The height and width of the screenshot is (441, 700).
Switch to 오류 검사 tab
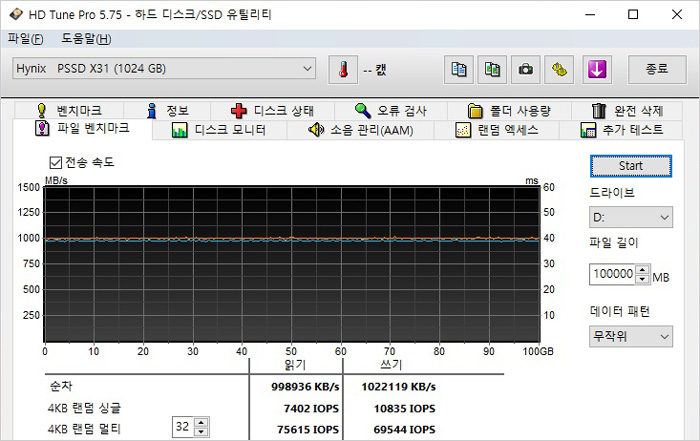391,110
